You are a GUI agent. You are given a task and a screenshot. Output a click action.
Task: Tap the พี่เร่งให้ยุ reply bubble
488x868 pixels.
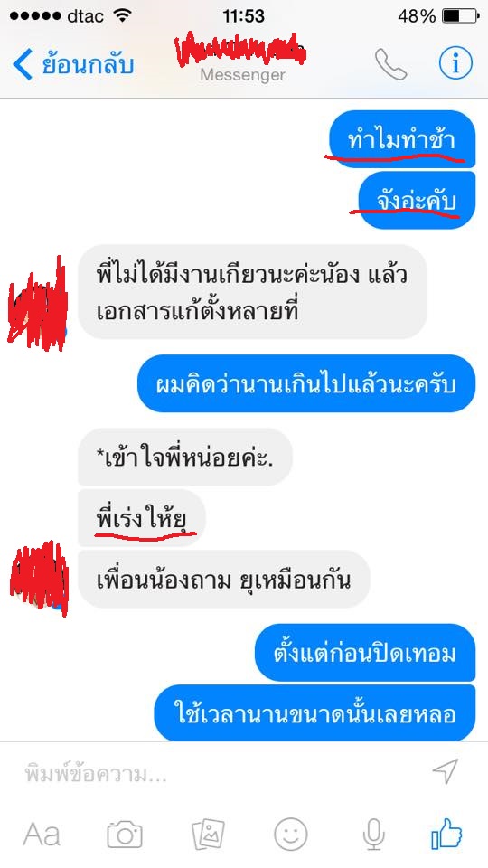pos(142,519)
